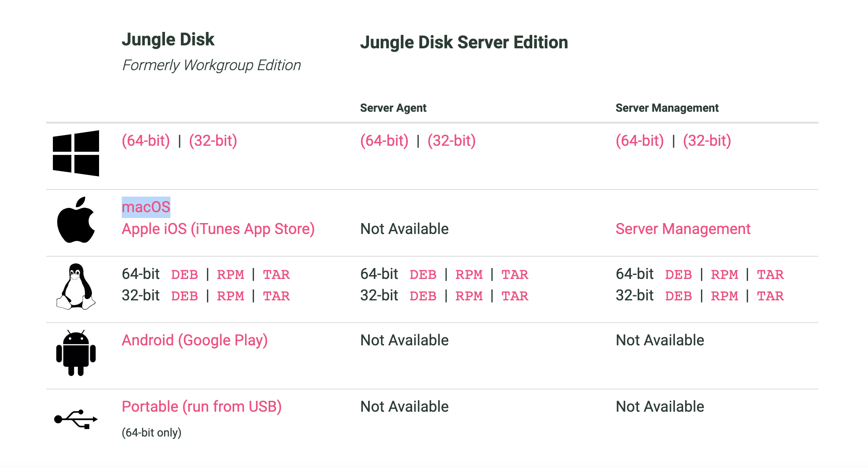Download Server Management Windows 32-bit

click(x=707, y=140)
